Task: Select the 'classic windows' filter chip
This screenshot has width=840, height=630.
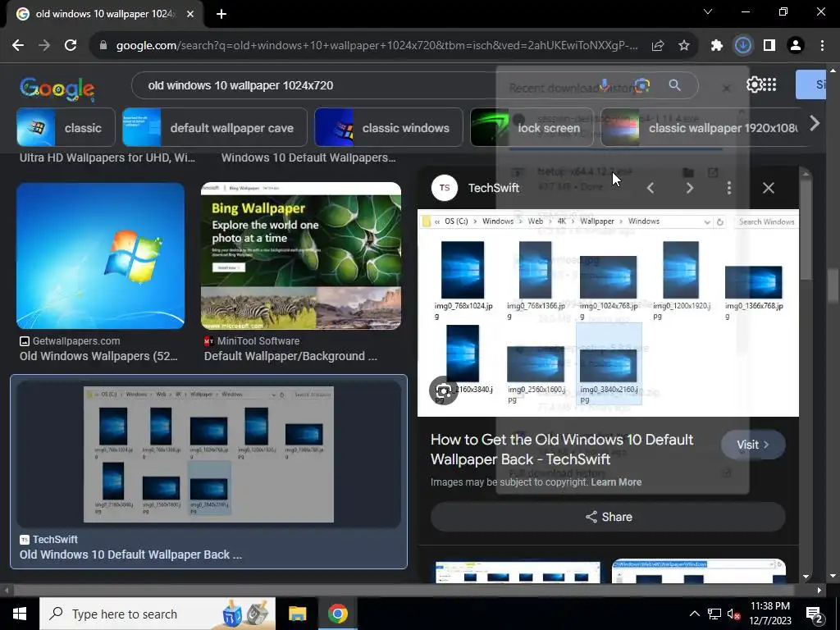Action: [388, 127]
